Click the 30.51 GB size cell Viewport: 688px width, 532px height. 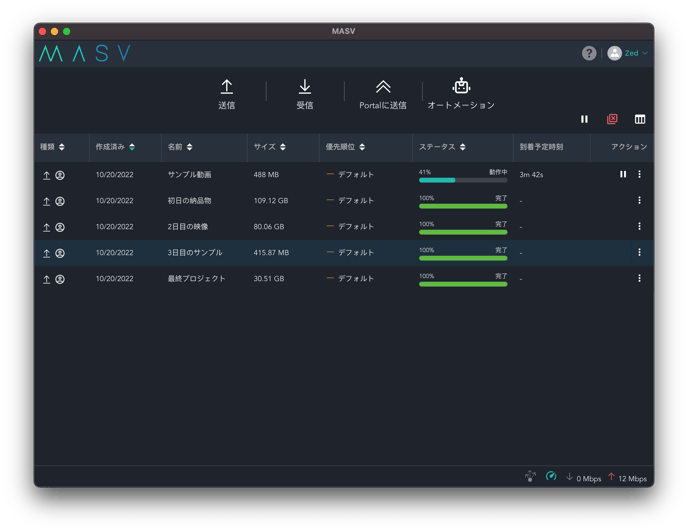click(269, 278)
